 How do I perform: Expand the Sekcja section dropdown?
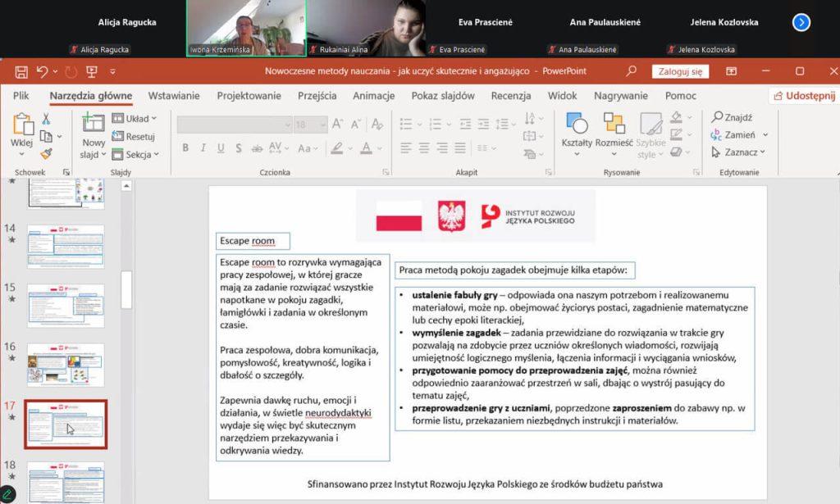click(136, 154)
